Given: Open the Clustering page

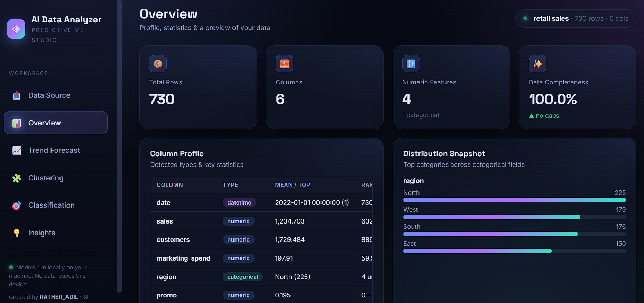Looking at the screenshot, I should (x=56, y=178).
